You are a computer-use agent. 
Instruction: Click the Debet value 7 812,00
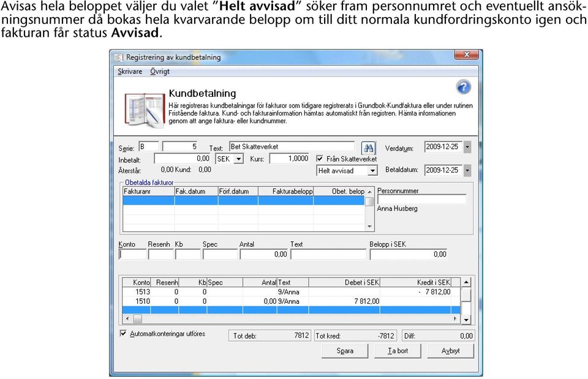click(x=366, y=301)
